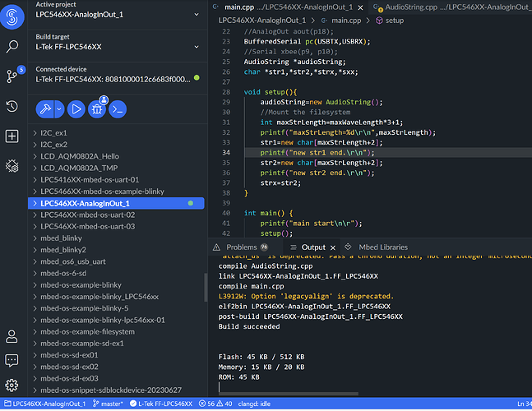Select mbed-os-sd-ex02 project

tap(118, 367)
